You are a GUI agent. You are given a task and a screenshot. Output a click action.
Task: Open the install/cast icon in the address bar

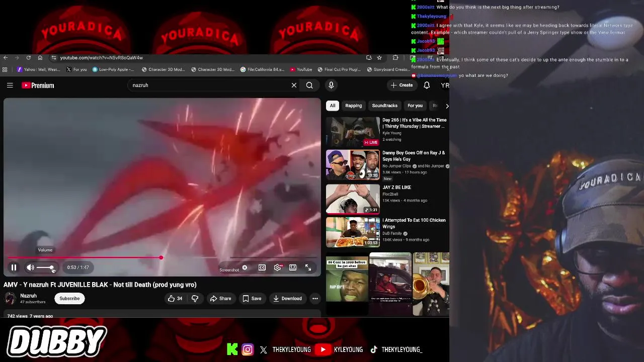click(x=369, y=58)
